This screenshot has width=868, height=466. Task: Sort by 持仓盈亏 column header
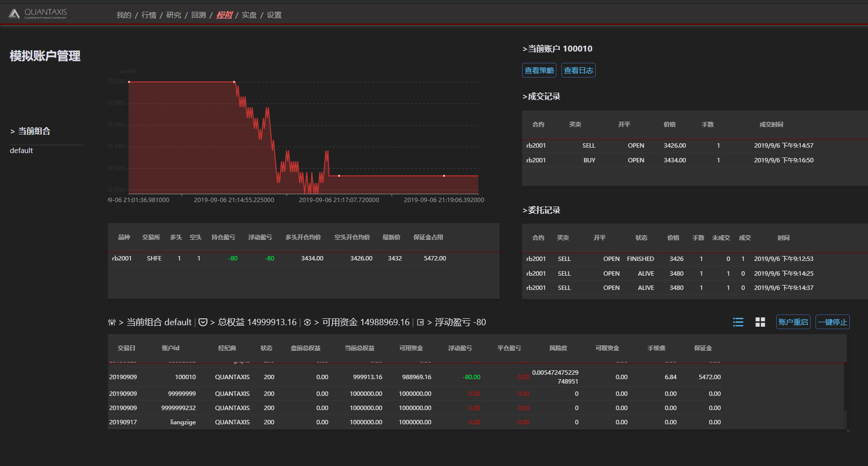tap(223, 237)
